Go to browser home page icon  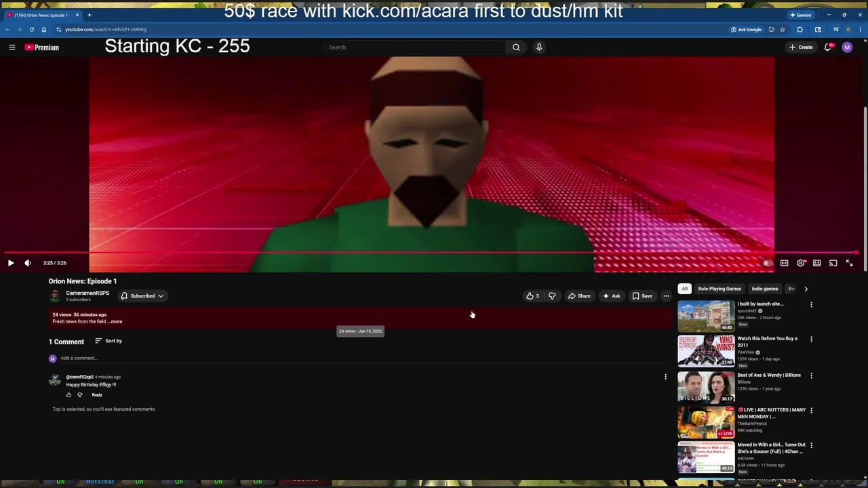44,30
